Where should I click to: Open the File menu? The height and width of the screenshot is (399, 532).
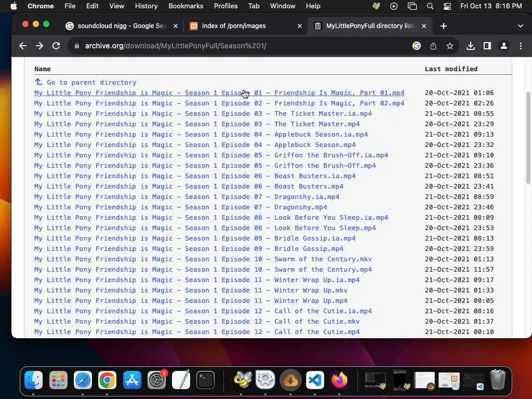point(70,6)
